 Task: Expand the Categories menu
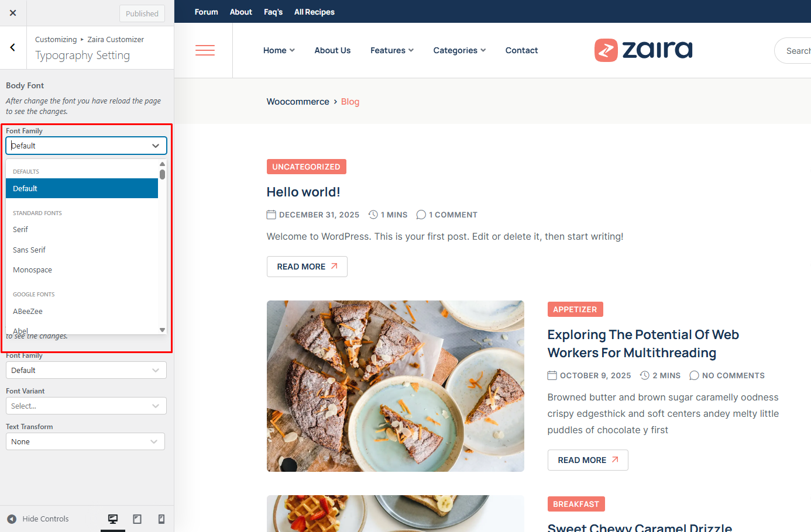coord(459,50)
